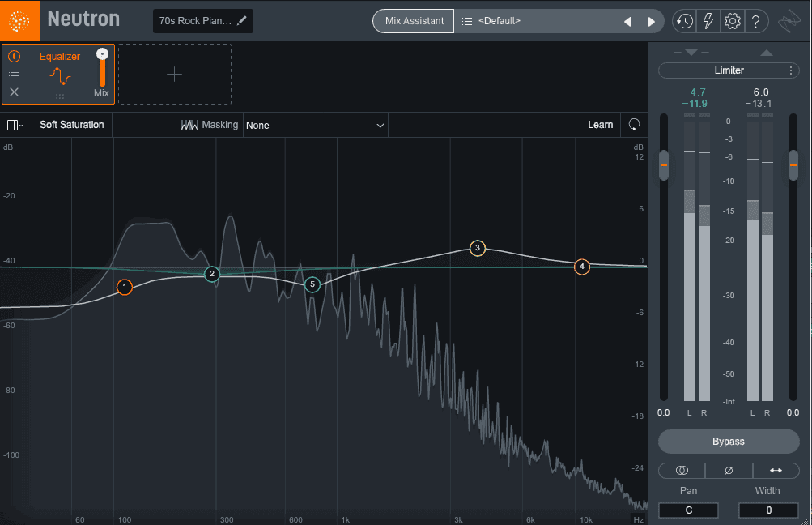Viewport: 812px width, 525px height.
Task: Open the Masking source None dropdown
Action: click(315, 126)
